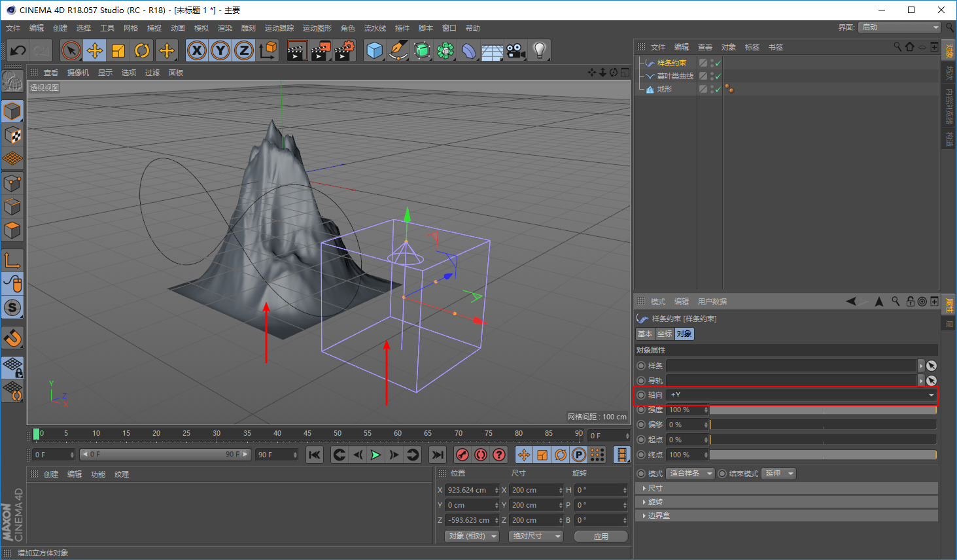Image resolution: width=957 pixels, height=560 pixels.
Task: Render the active view
Action: [x=297, y=50]
